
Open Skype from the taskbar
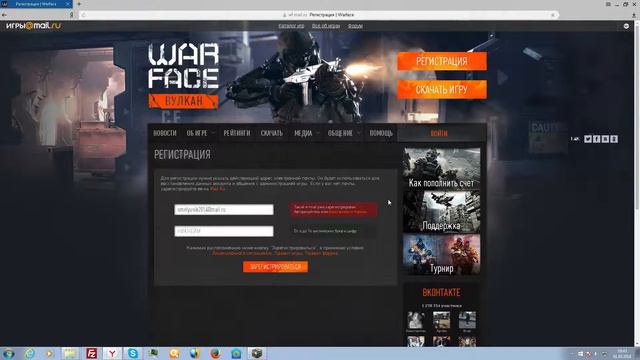pyautogui.click(x=133, y=353)
